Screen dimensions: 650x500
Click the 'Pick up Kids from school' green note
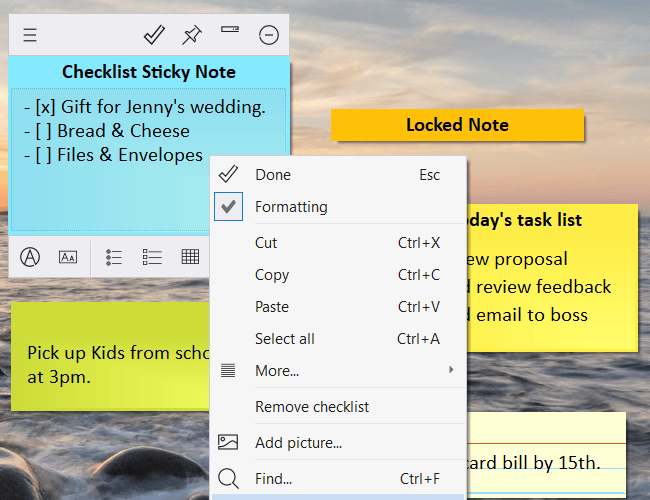coord(110,357)
